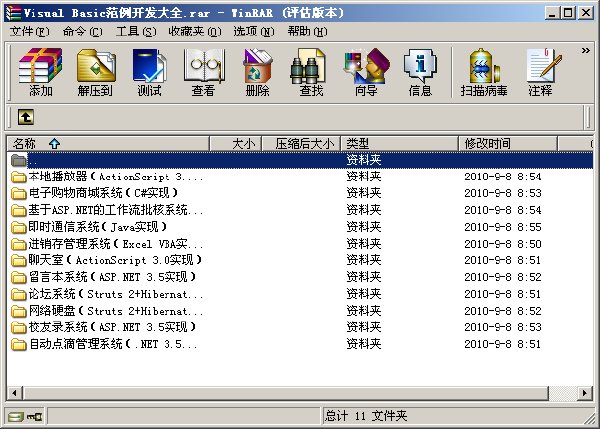
Task: Click 总计 11 文件夹 status text
Action: coord(366,416)
